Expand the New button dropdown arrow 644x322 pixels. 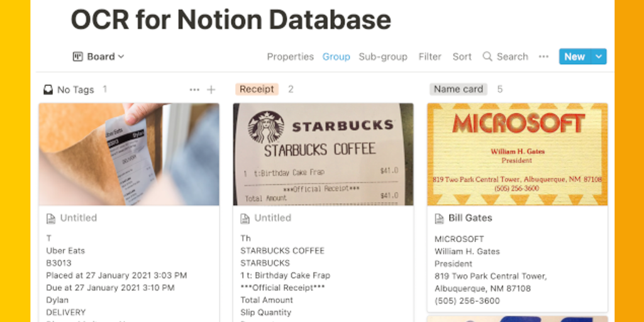coord(599,57)
